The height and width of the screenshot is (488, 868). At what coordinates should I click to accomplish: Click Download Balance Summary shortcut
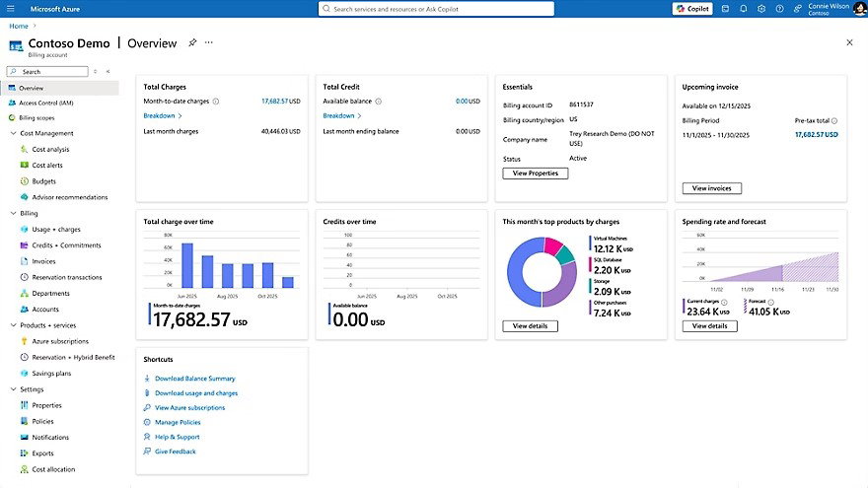coord(195,379)
